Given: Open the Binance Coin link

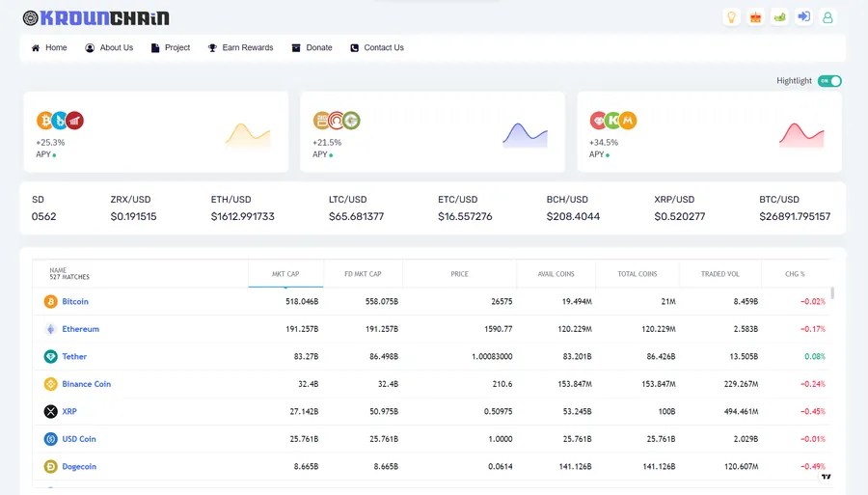Looking at the screenshot, I should pyautogui.click(x=87, y=384).
